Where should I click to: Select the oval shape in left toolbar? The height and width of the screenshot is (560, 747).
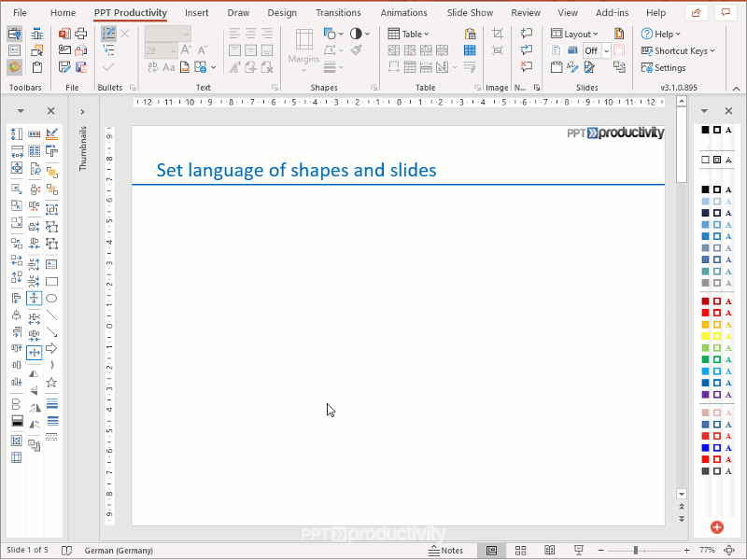(x=51, y=298)
